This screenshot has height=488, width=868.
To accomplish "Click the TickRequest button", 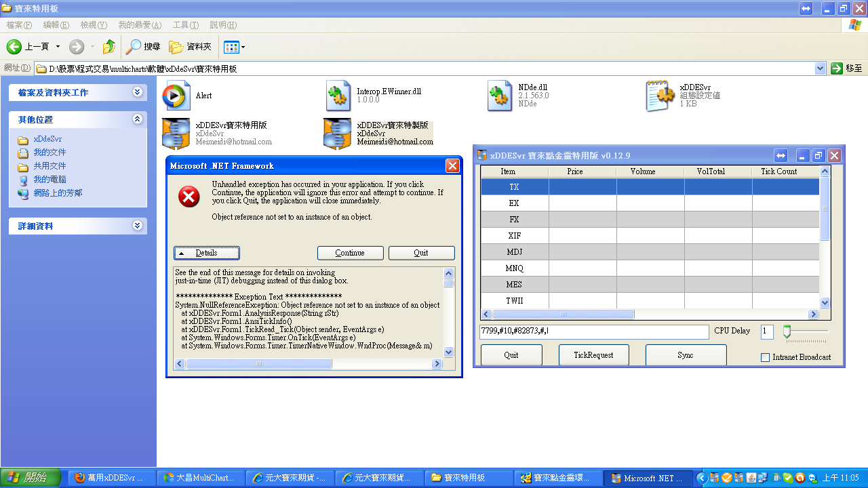I will point(593,355).
